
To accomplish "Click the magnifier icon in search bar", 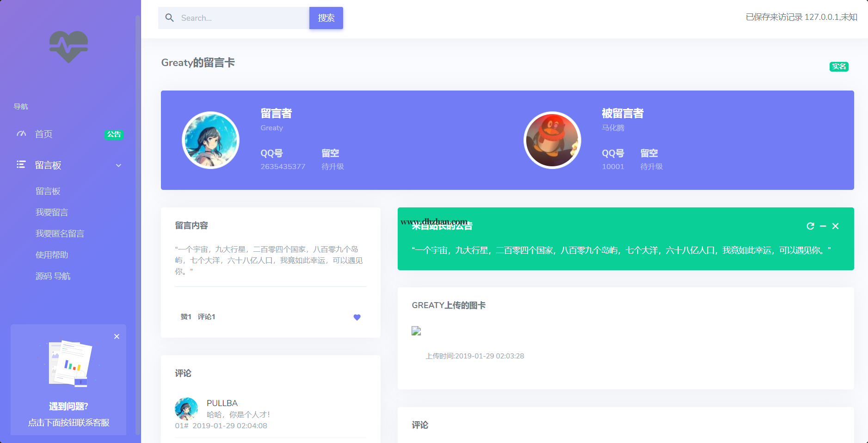I will [x=170, y=18].
